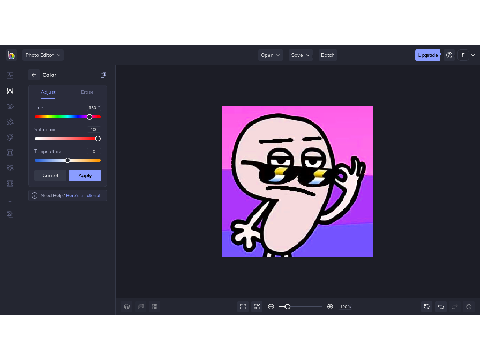Open the Open file dropdown menu
Viewport: 480px width, 360px height.
270,55
